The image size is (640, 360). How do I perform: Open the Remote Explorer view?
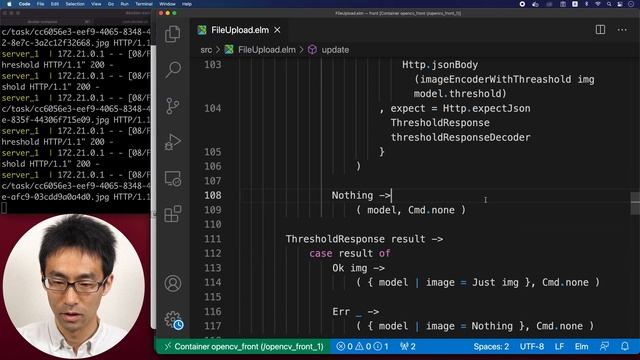point(173,178)
